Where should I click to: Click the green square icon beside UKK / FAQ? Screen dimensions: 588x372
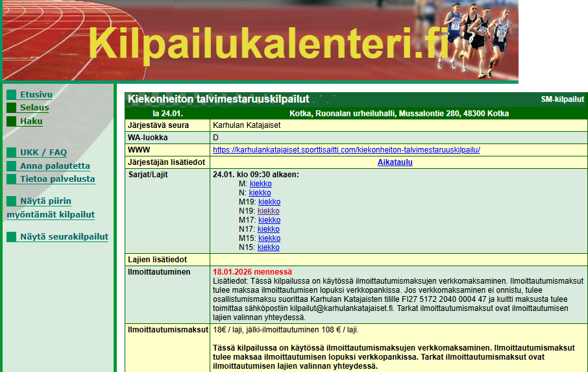click(x=11, y=153)
